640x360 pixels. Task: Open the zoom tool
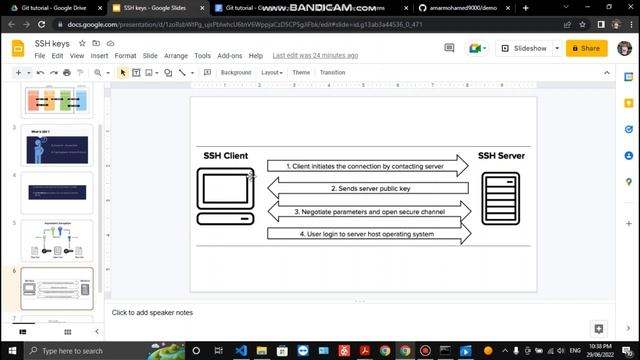click(x=98, y=73)
